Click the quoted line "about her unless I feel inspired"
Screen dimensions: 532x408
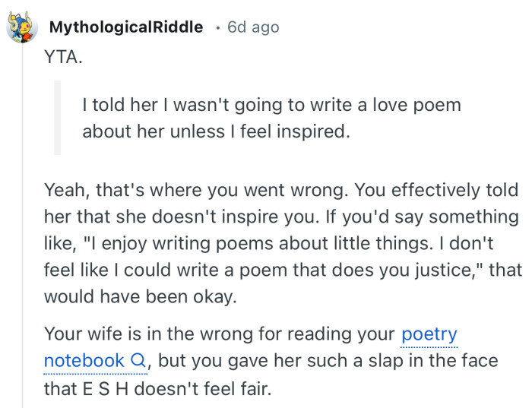[215, 131]
